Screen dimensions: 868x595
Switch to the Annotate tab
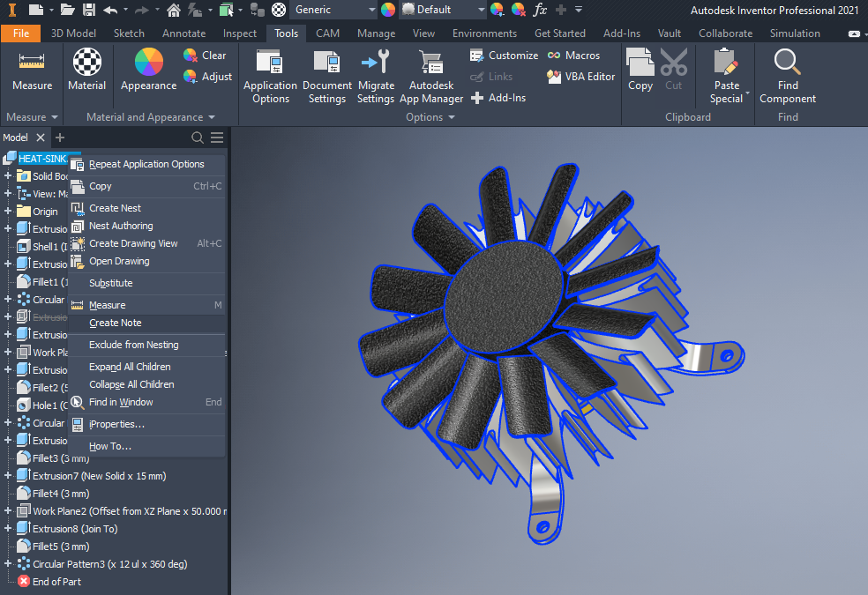click(183, 33)
